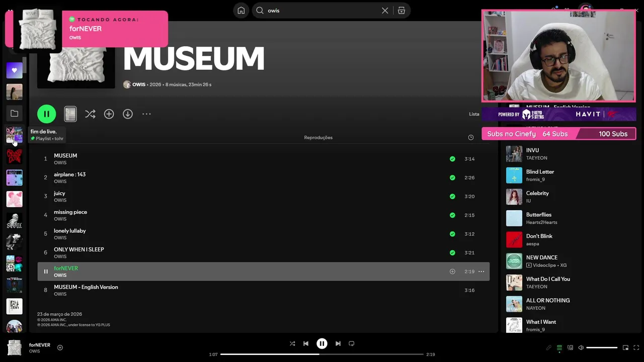Open Liked Songs heart in sidebar

14,70
